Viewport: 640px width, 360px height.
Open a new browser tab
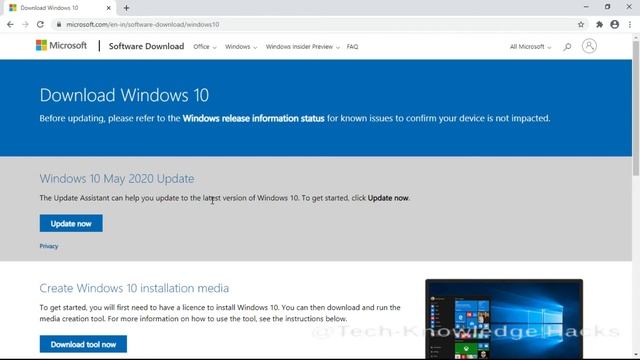[x=126, y=8]
